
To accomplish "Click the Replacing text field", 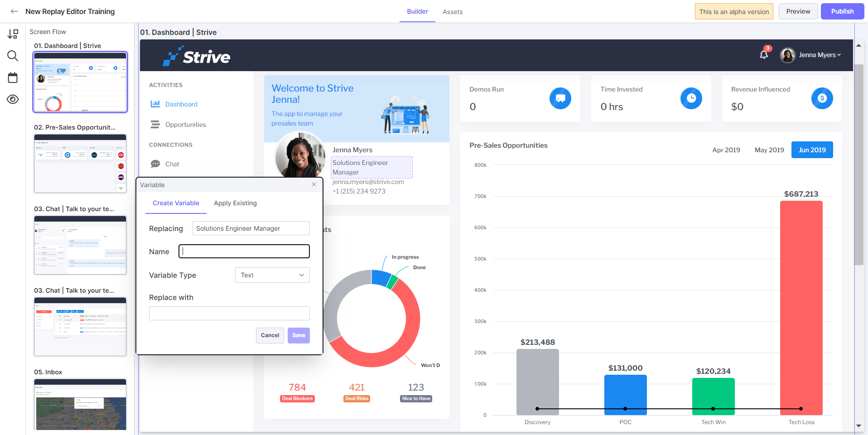I will point(251,228).
